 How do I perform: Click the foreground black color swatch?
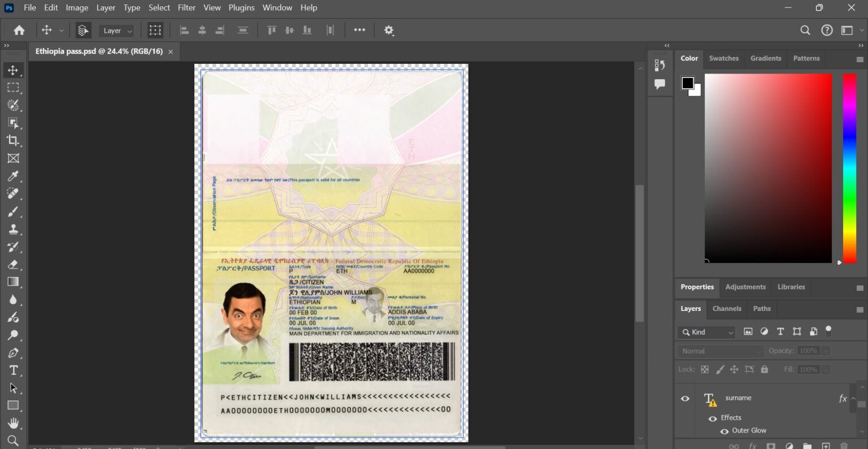coord(687,83)
